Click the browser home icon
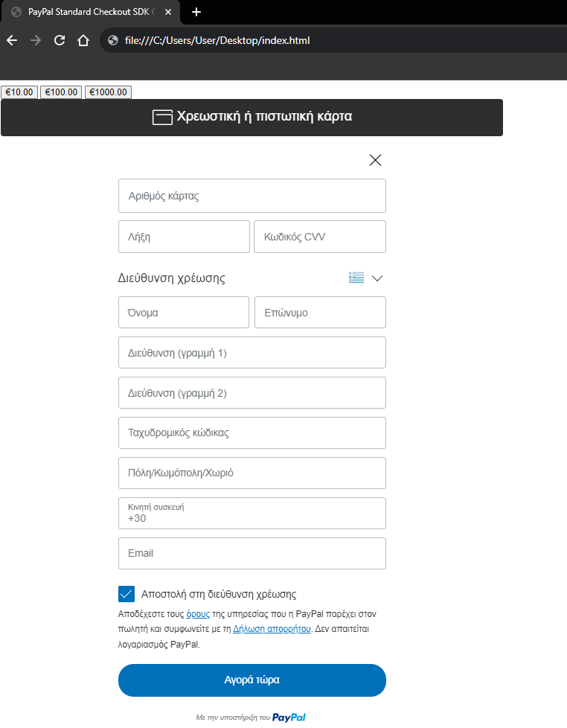 (x=83, y=40)
